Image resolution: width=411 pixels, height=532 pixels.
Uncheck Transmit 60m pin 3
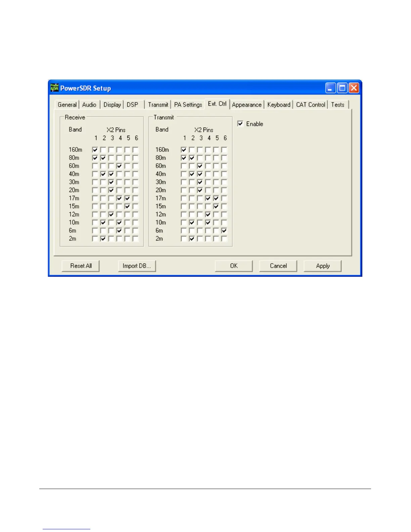point(200,166)
